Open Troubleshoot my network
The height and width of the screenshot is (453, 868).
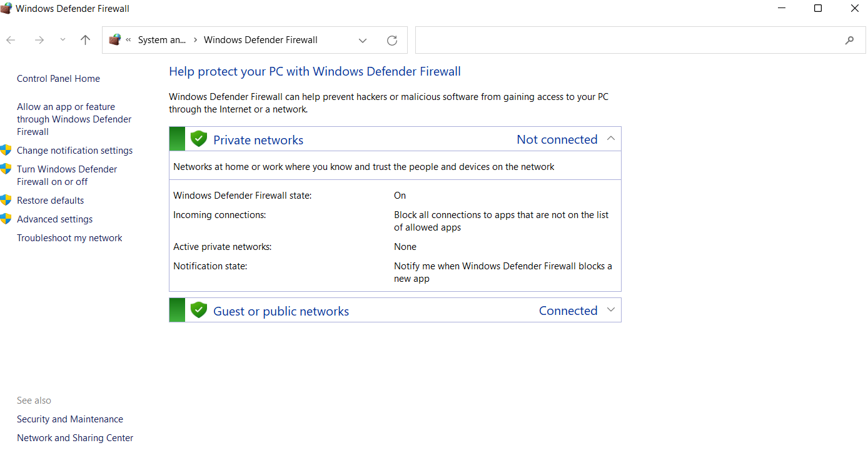(69, 238)
